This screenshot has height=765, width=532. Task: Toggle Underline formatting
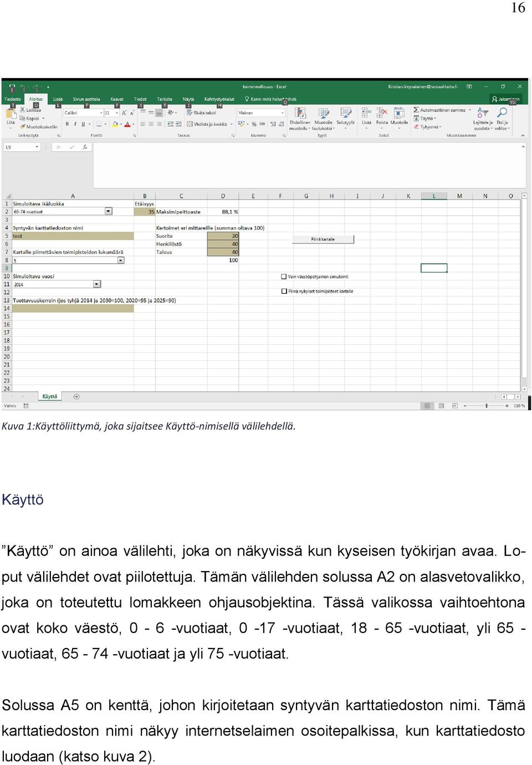[83, 124]
